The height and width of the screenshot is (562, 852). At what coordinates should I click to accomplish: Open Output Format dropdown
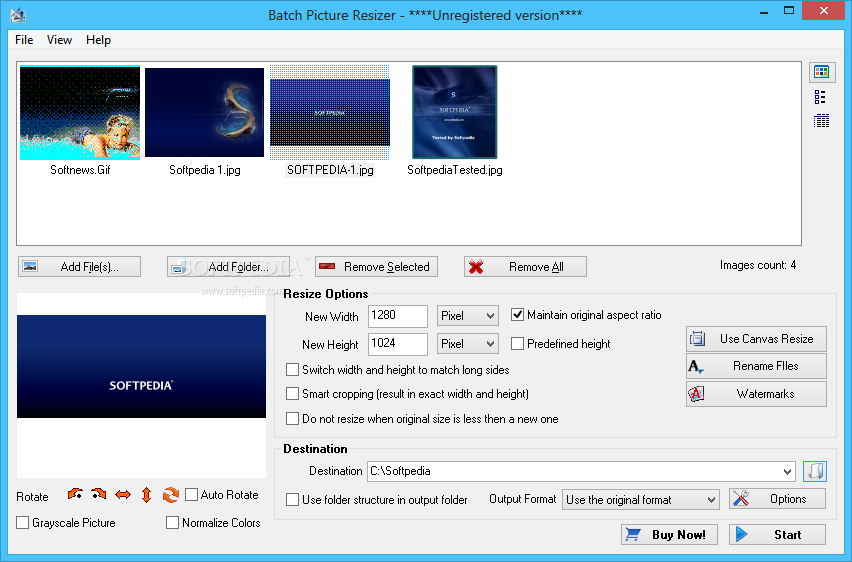(641, 499)
